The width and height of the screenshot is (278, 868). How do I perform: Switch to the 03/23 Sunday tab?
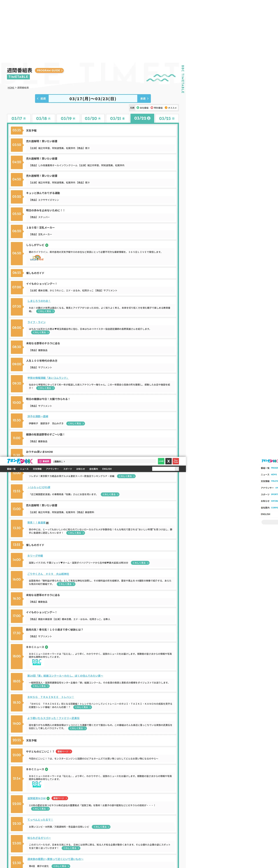(167, 119)
